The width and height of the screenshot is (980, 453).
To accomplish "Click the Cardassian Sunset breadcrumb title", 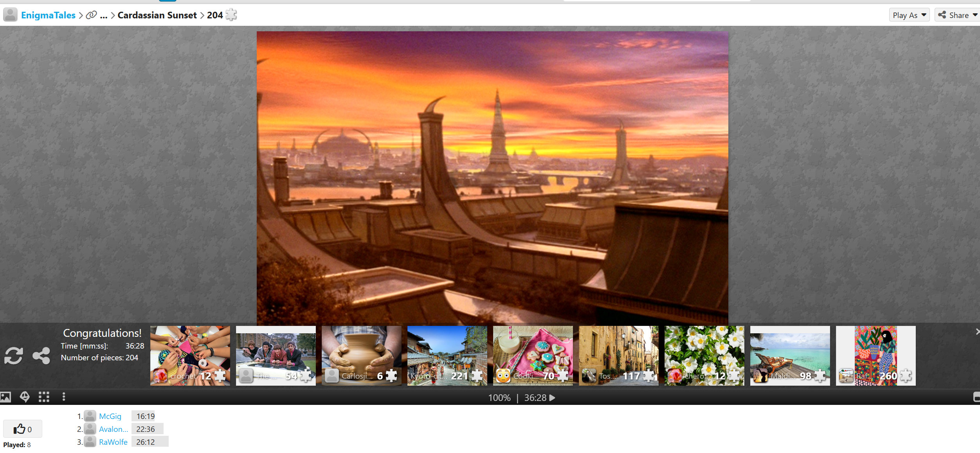I will pos(157,15).
